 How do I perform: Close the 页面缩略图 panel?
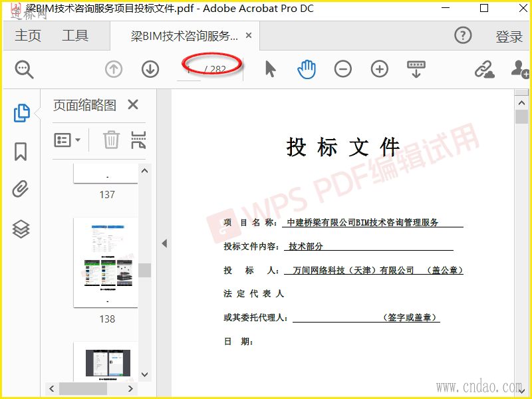(133, 104)
